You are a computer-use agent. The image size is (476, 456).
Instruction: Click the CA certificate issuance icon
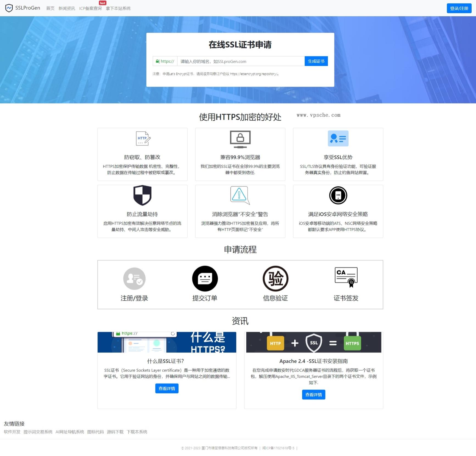(x=346, y=277)
